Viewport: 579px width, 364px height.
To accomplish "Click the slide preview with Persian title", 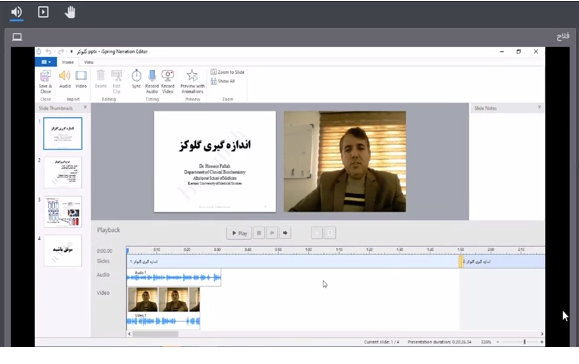I will click(215, 161).
